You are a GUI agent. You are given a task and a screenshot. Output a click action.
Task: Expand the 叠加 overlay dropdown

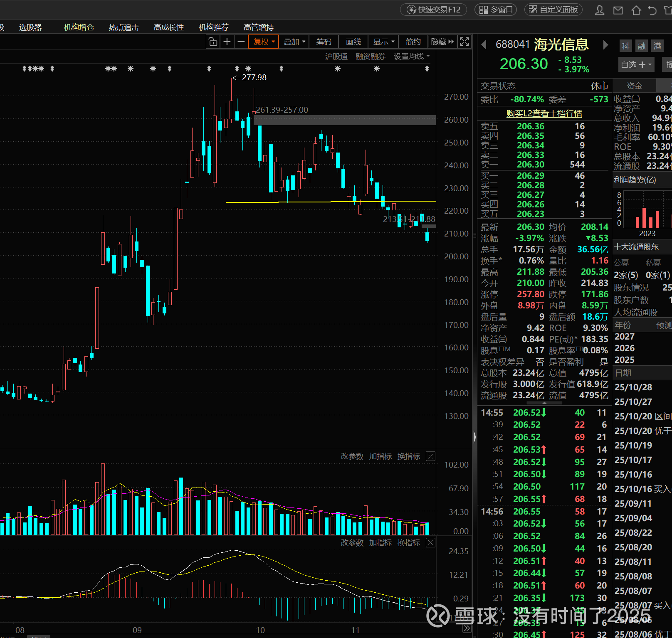click(294, 42)
